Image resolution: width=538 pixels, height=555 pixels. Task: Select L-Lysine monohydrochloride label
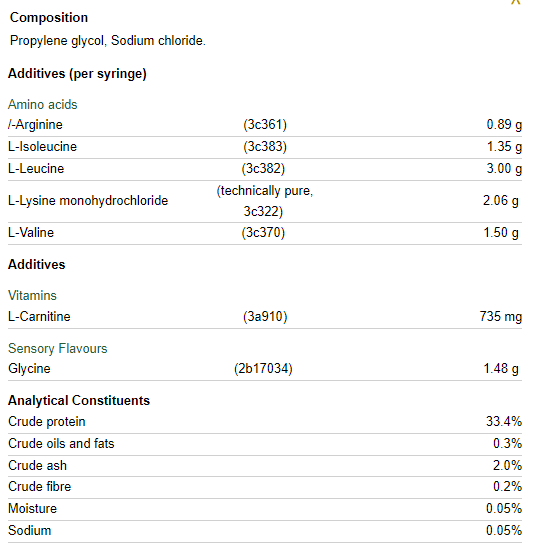[x=88, y=201]
